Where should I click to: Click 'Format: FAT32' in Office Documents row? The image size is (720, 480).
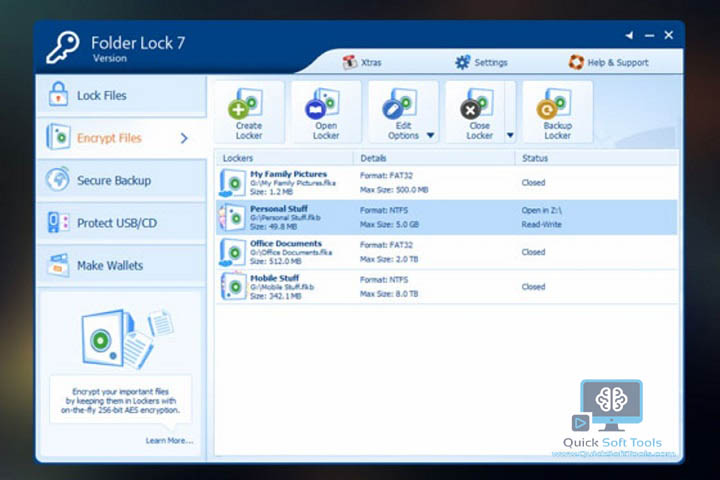pos(386,245)
